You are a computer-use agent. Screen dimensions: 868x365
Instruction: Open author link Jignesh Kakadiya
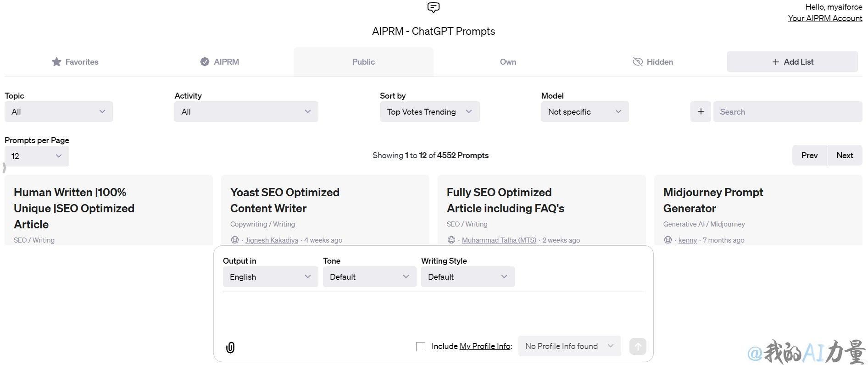tap(272, 240)
